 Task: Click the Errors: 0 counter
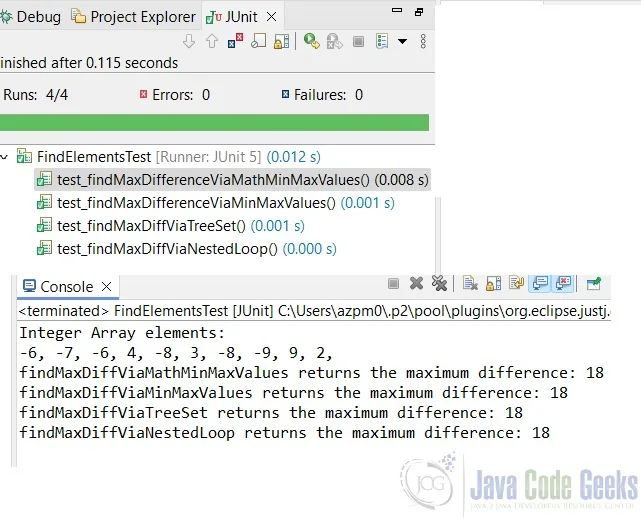[175, 95]
